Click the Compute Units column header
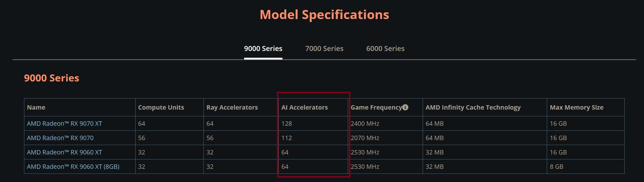 (161, 108)
